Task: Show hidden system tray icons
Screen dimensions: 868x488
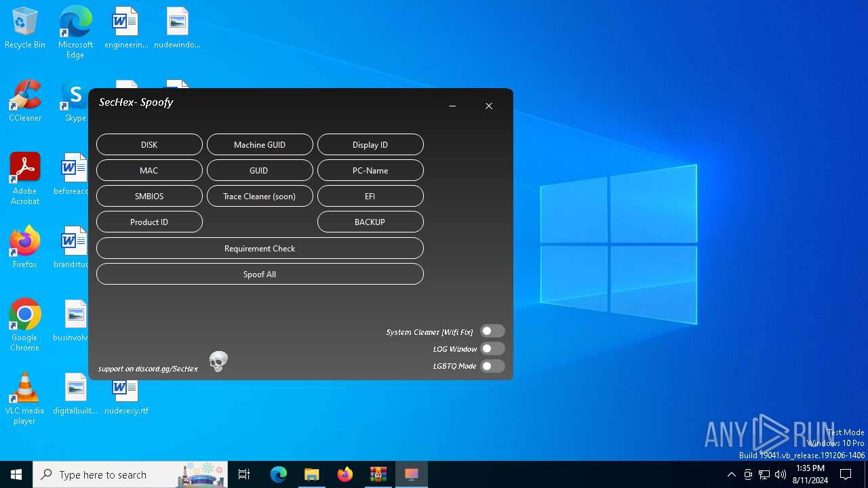Action: pyautogui.click(x=731, y=474)
